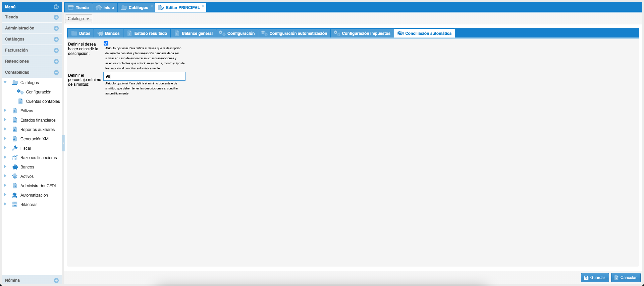Image resolution: width=644 pixels, height=286 pixels.
Task: Click the Automatización robot icon
Action: pyautogui.click(x=15, y=195)
